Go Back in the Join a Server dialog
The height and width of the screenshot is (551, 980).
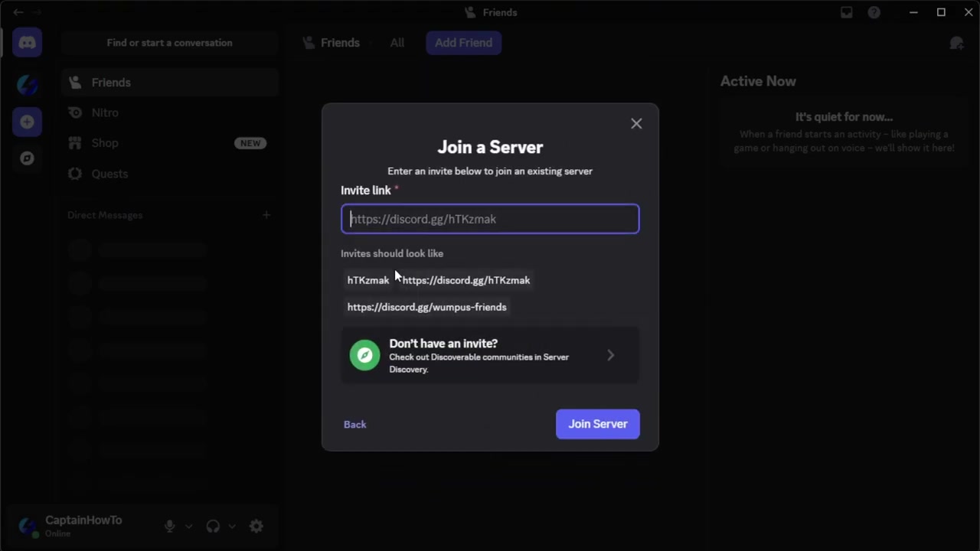coord(354,424)
